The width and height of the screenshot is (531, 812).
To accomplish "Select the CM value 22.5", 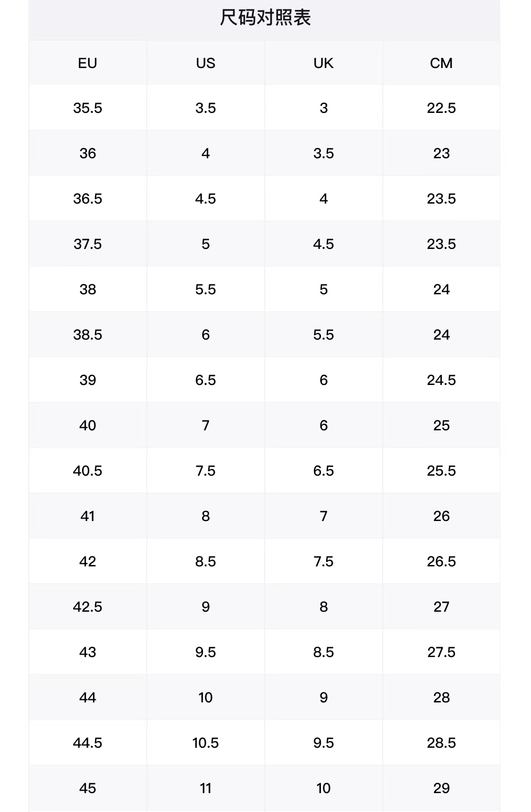I will (441, 108).
